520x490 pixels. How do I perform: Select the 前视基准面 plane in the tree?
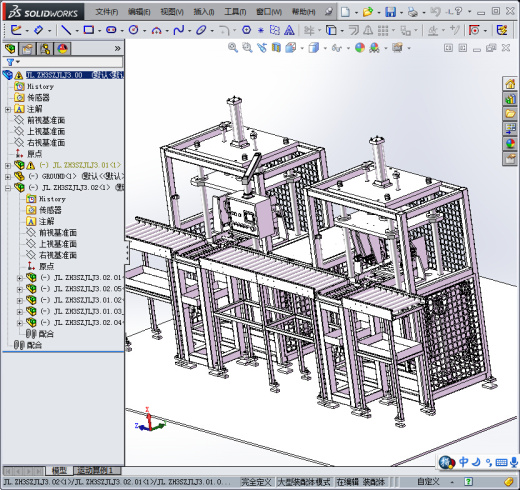pyautogui.click(x=46, y=120)
